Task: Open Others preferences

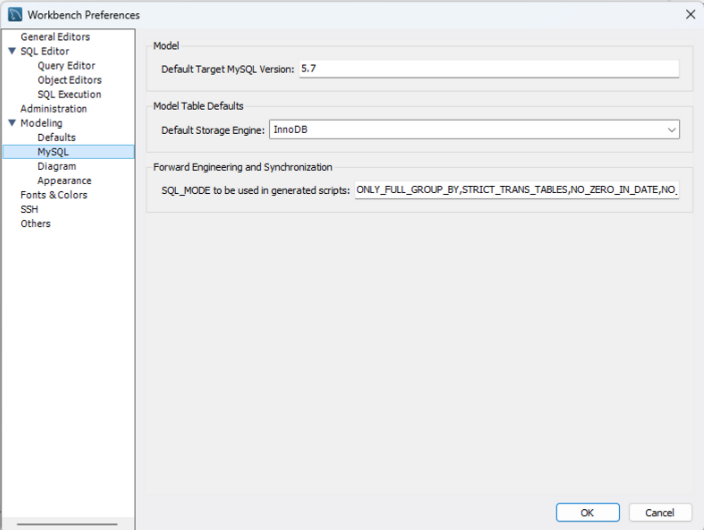Action: pyautogui.click(x=35, y=224)
